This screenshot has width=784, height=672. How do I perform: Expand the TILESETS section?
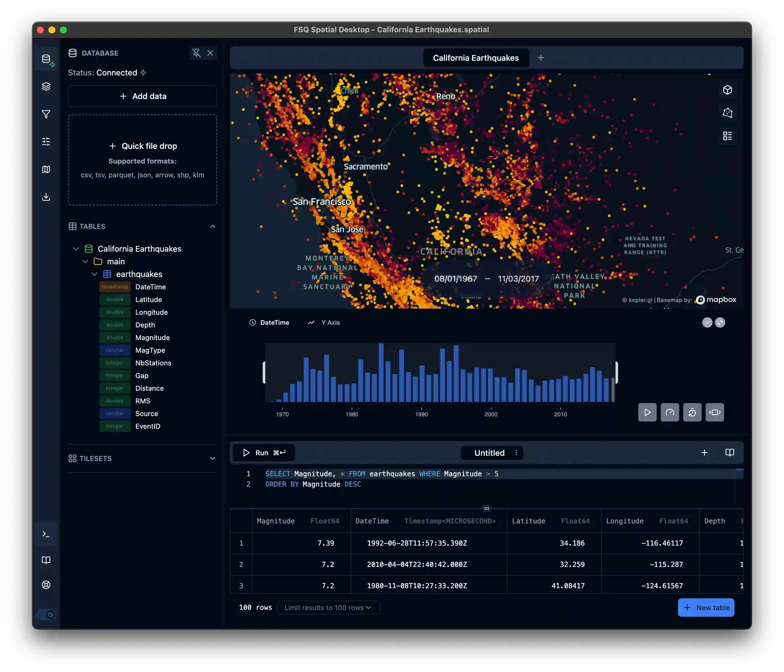212,458
